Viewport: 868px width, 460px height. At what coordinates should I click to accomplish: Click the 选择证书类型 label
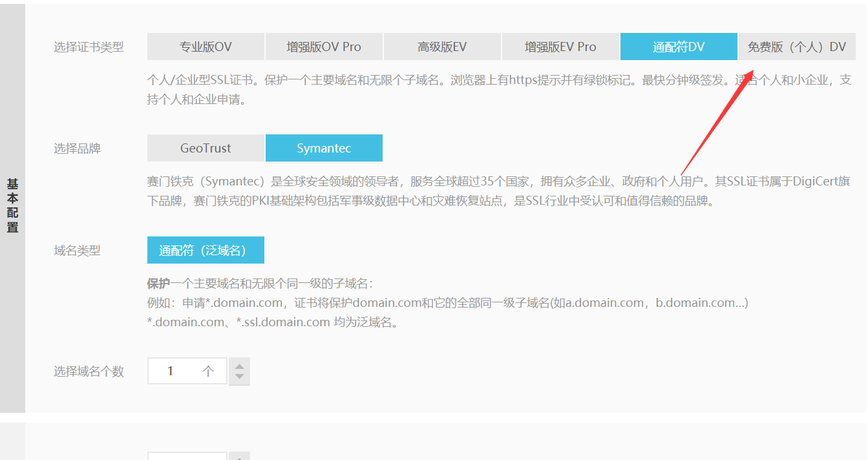coord(89,47)
